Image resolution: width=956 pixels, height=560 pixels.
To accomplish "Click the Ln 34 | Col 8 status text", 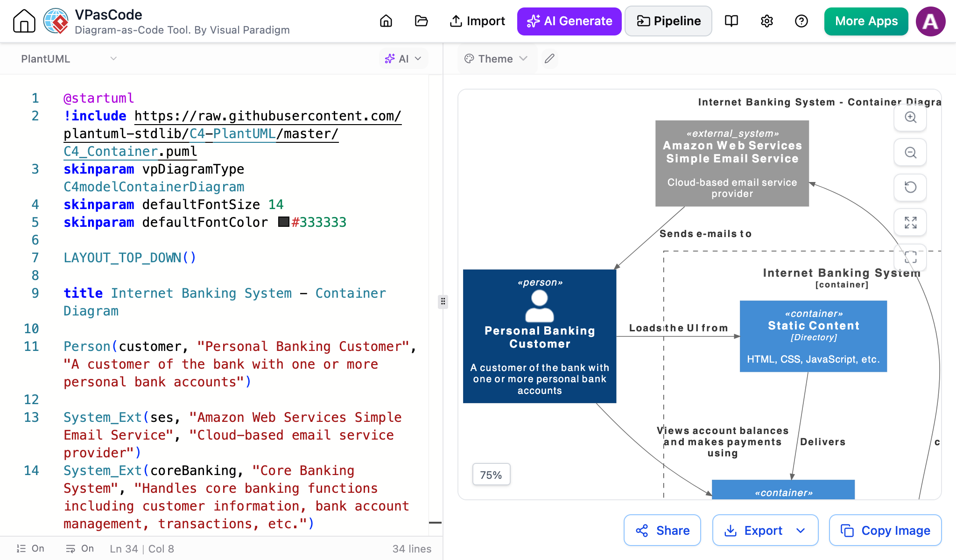I will click(142, 548).
